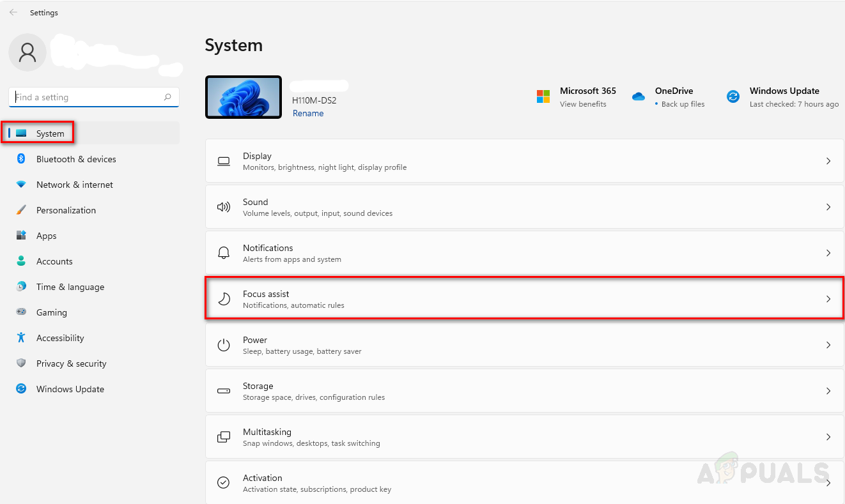Click the Gaming controller icon
Screen dimensions: 845x504
coord(21,312)
